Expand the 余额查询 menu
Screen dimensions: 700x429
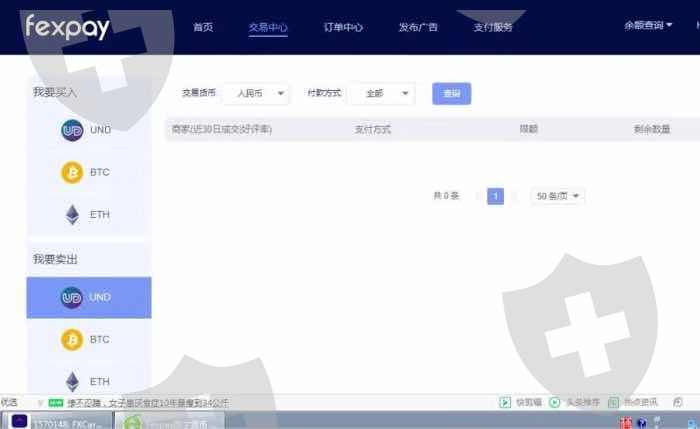[x=648, y=26]
